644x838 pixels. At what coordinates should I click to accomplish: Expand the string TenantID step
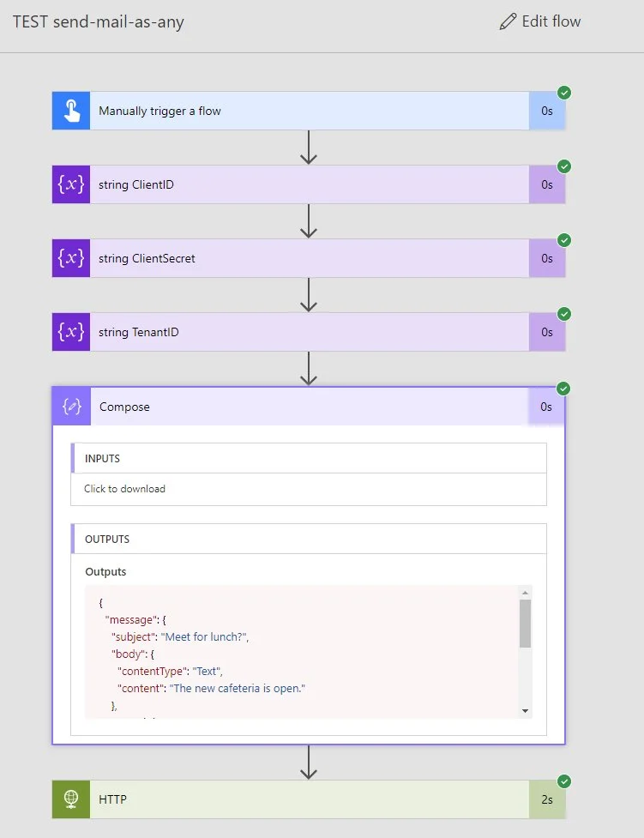tap(309, 332)
